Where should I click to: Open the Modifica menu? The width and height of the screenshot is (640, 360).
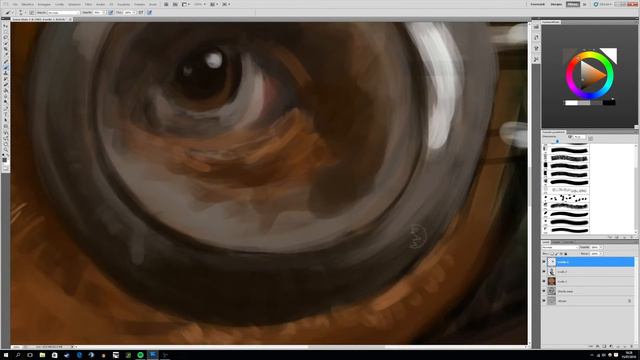[x=27, y=4]
